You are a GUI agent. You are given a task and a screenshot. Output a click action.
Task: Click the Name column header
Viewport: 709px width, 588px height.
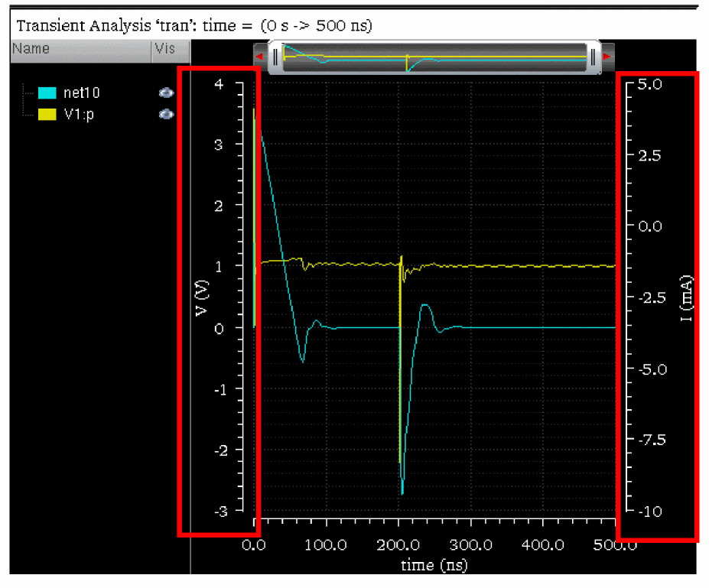click(x=81, y=51)
